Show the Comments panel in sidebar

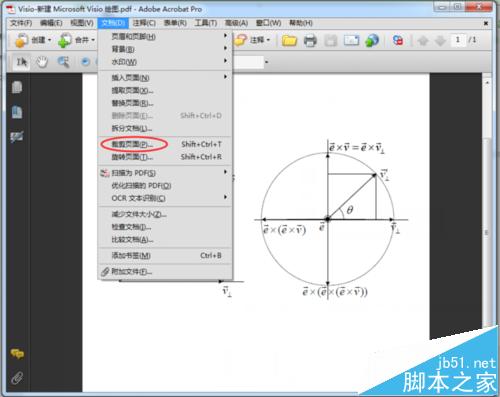coord(17,353)
